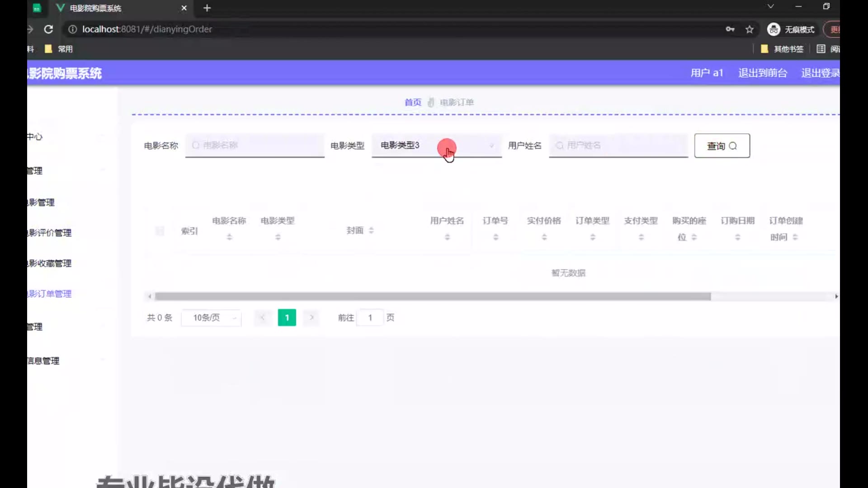Toggle the select-all checkbox in table header

click(x=160, y=231)
